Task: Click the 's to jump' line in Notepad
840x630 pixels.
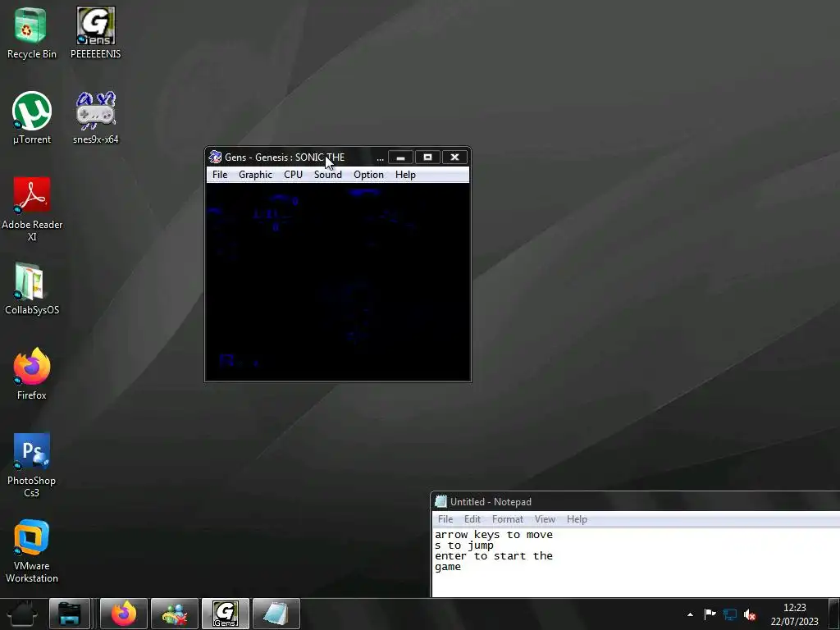Action: [x=464, y=546]
